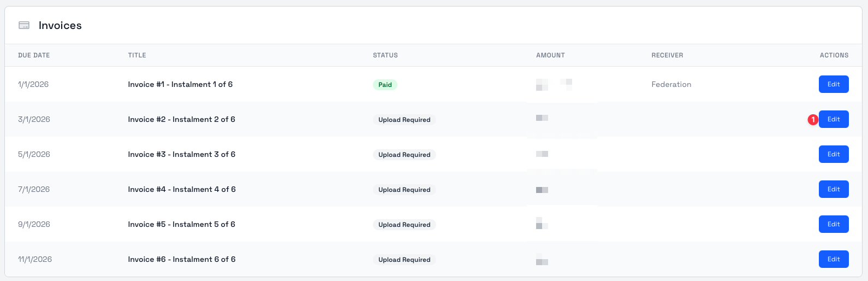Select Invoice #3 - Instalment 3 of 6 title
The width and height of the screenshot is (868, 281).
pos(181,154)
